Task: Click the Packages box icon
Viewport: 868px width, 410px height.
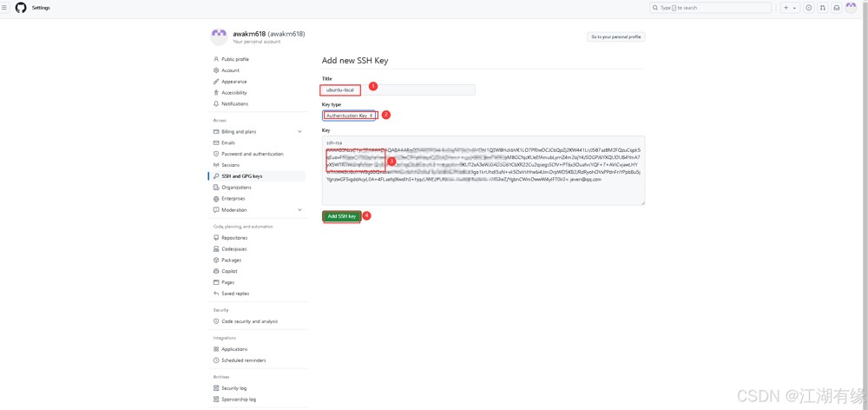Action: (x=216, y=261)
